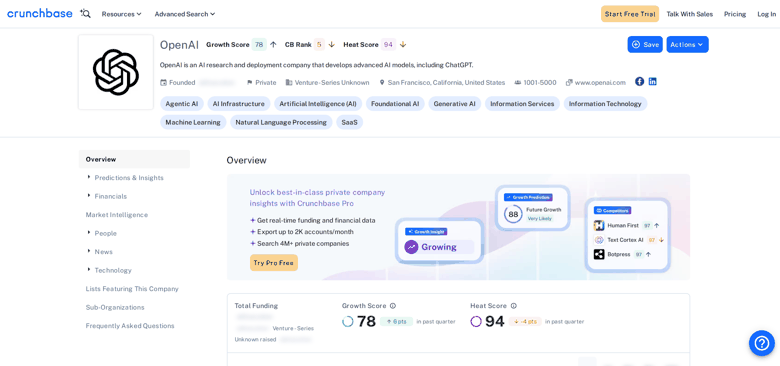Click the Crunchbase logo
The height and width of the screenshot is (366, 780).
[x=40, y=13]
